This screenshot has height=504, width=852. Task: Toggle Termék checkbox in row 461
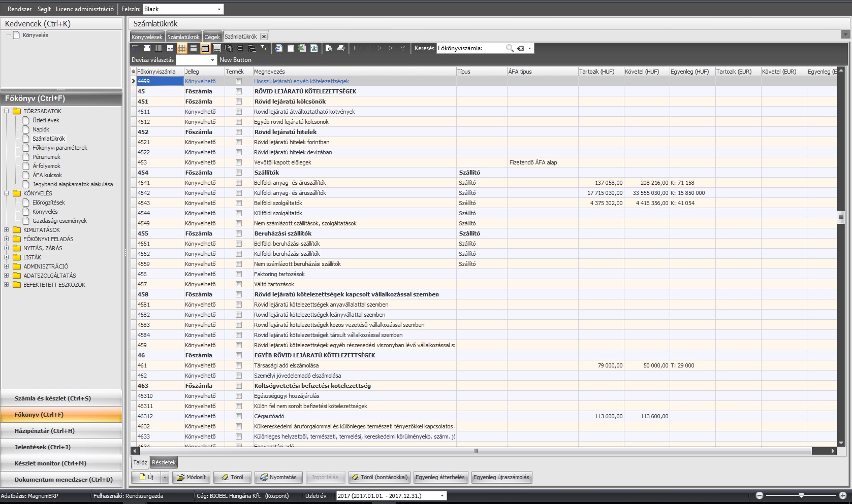[239, 365]
